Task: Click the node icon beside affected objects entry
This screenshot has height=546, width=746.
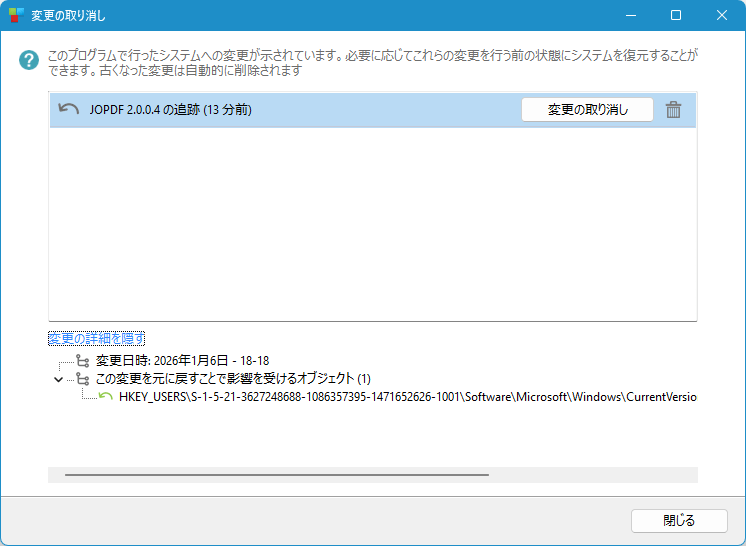Action: [83, 379]
